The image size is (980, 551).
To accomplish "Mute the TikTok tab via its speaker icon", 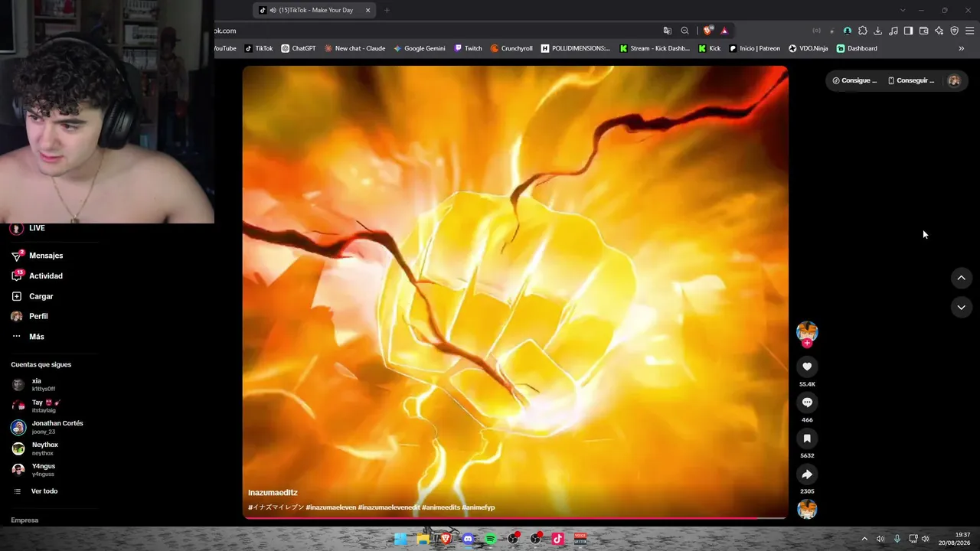I will pyautogui.click(x=273, y=10).
